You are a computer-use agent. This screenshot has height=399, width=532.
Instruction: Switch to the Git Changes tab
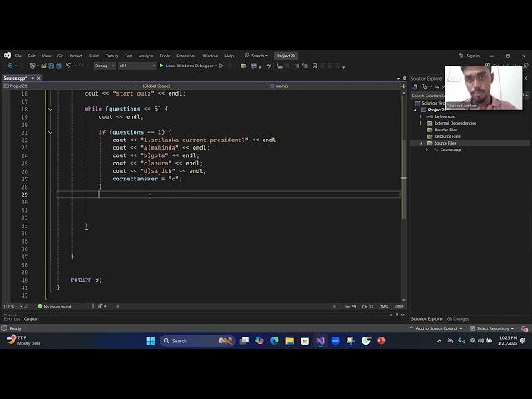point(458,319)
